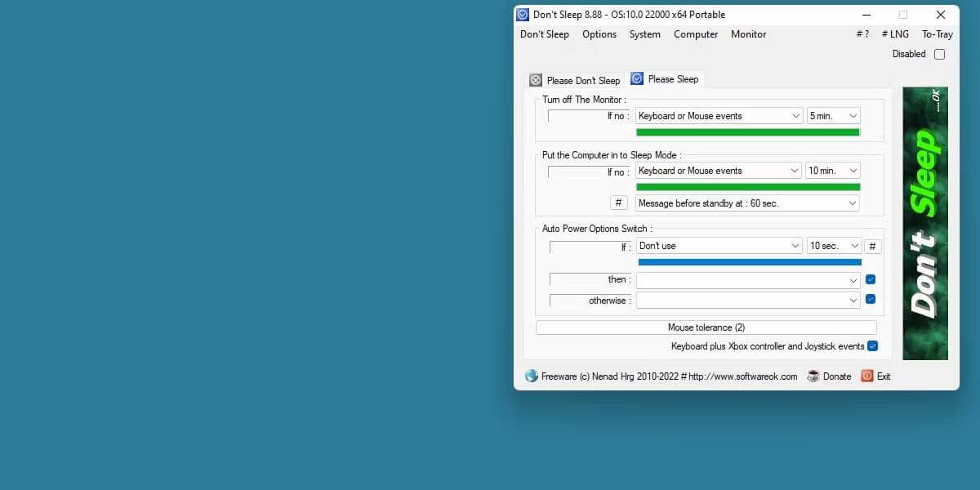Toggle the Disabled checkbox
This screenshot has height=490, width=980.
(939, 55)
